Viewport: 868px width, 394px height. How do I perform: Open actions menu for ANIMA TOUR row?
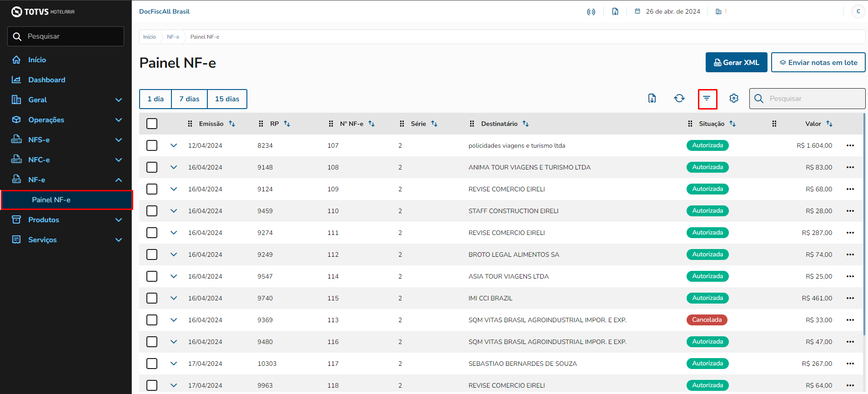tap(850, 168)
